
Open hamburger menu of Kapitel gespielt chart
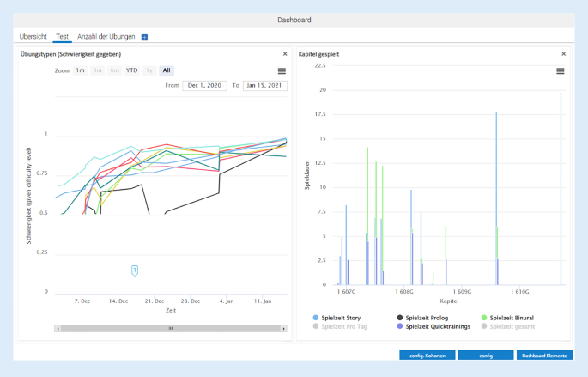tap(561, 71)
